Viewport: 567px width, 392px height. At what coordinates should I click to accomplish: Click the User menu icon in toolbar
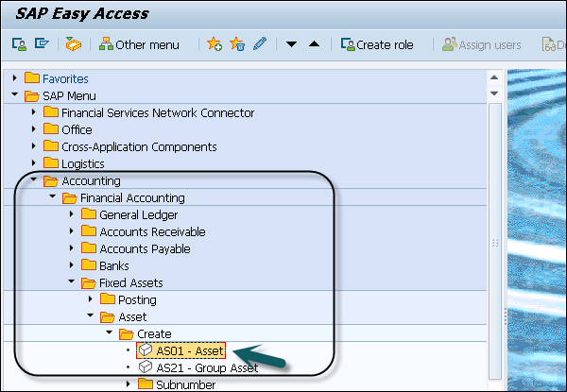(x=18, y=44)
